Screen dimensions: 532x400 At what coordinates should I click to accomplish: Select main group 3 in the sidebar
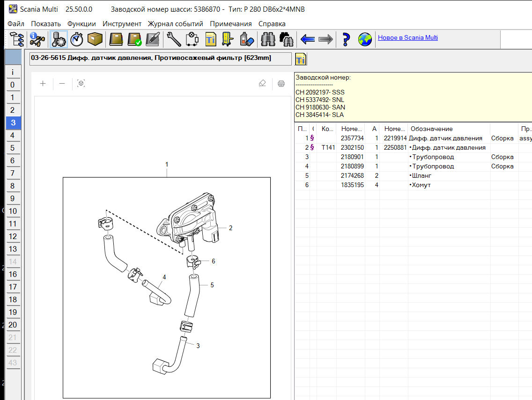(13, 123)
